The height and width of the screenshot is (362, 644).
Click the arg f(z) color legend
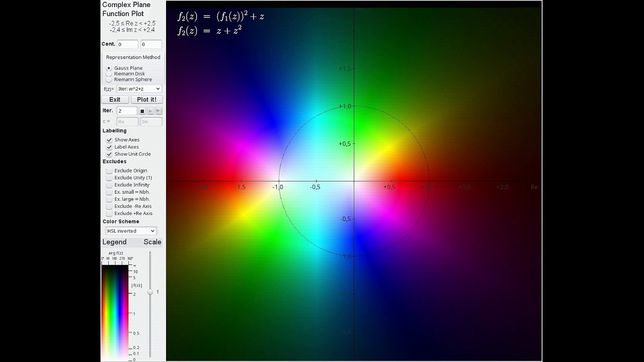115,312
